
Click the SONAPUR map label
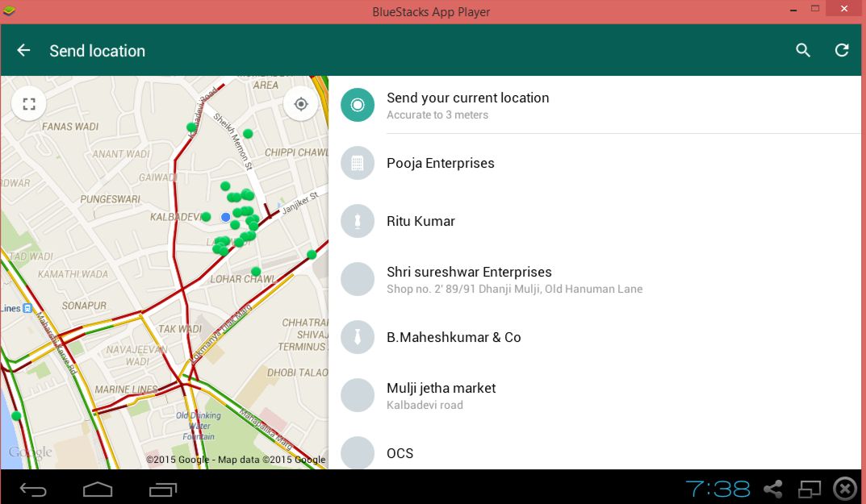(x=84, y=306)
